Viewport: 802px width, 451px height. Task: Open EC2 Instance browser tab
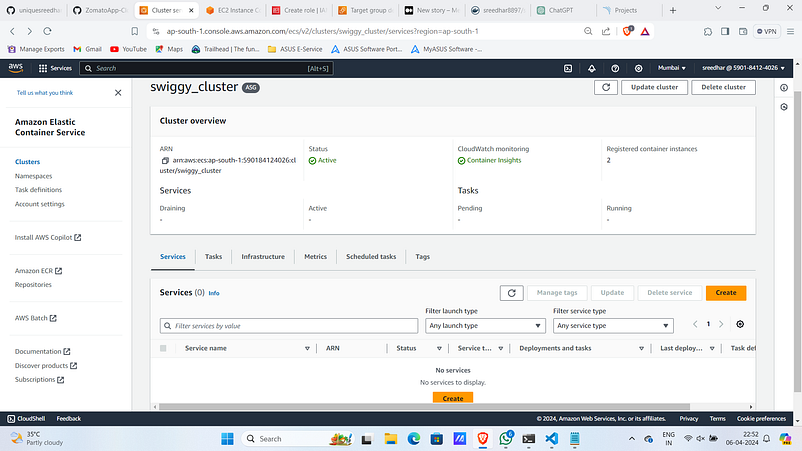pyautogui.click(x=234, y=10)
